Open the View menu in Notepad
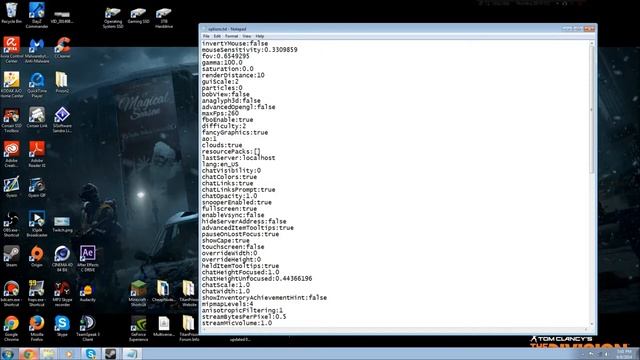Image resolution: width=640 pixels, height=360 pixels. click(x=247, y=36)
